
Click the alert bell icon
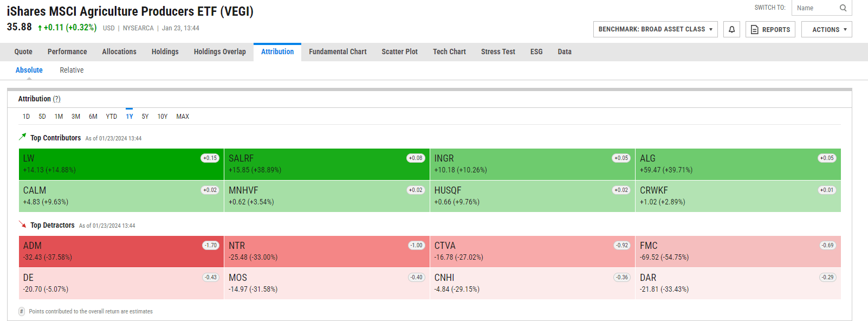pyautogui.click(x=731, y=29)
